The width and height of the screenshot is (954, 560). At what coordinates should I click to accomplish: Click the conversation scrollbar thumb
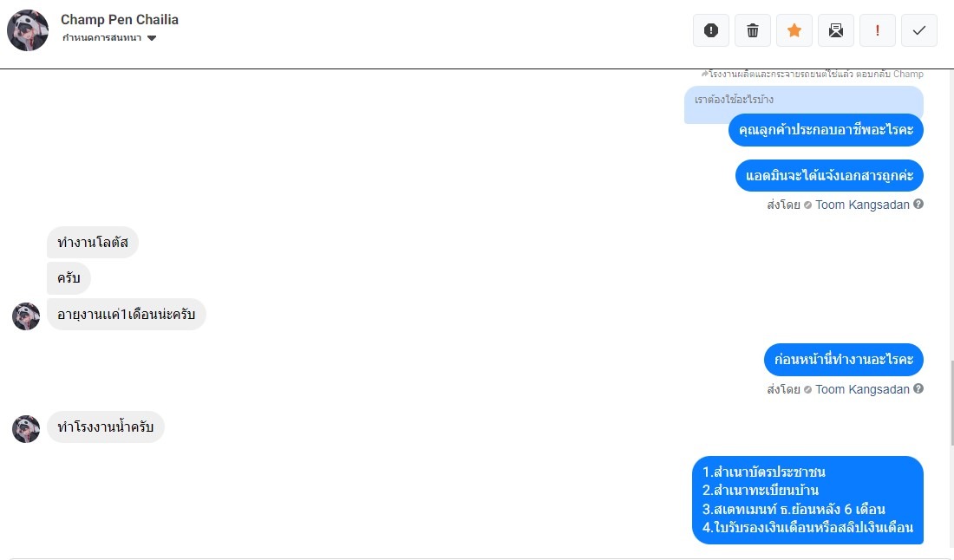click(951, 403)
